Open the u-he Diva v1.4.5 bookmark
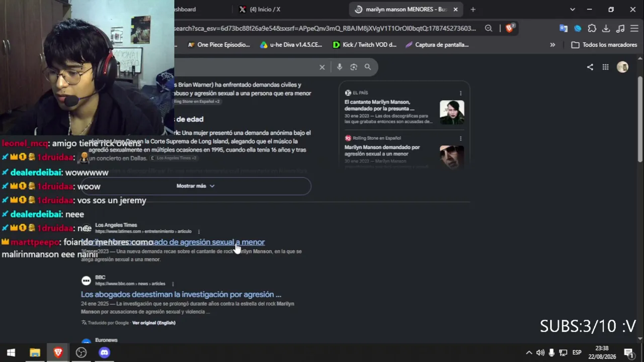This screenshot has width=644, height=362. [x=291, y=45]
